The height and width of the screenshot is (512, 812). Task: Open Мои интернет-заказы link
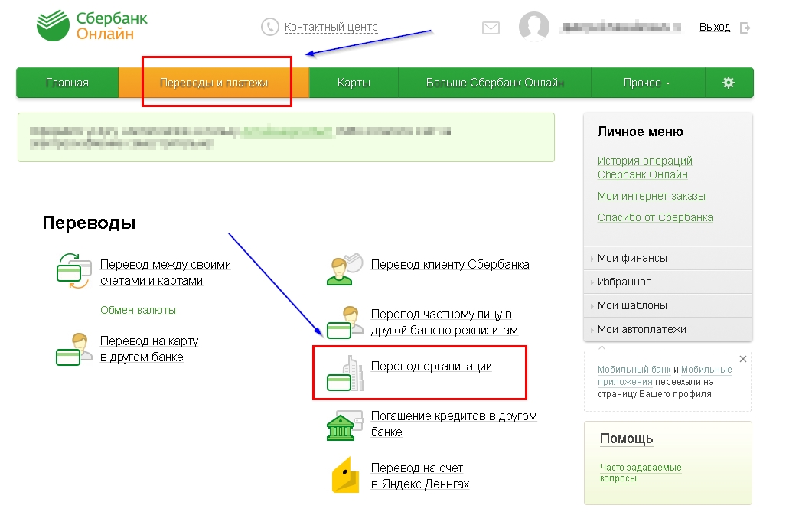click(x=651, y=196)
